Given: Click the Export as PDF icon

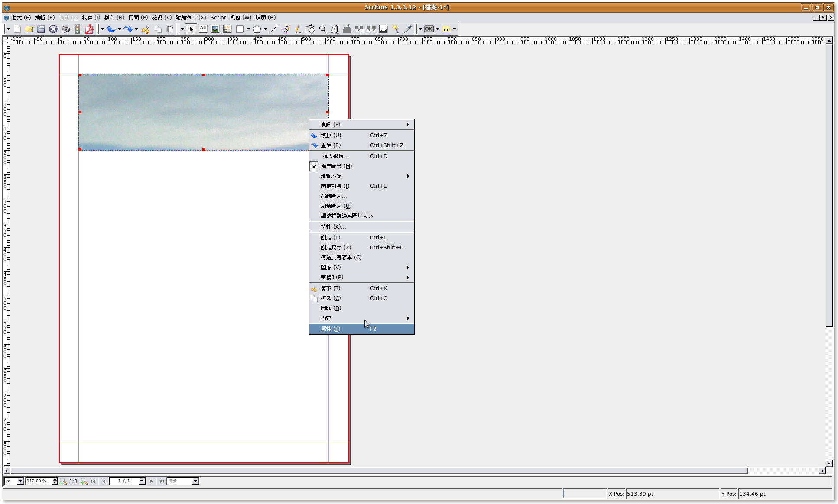Looking at the screenshot, I should tap(89, 29).
